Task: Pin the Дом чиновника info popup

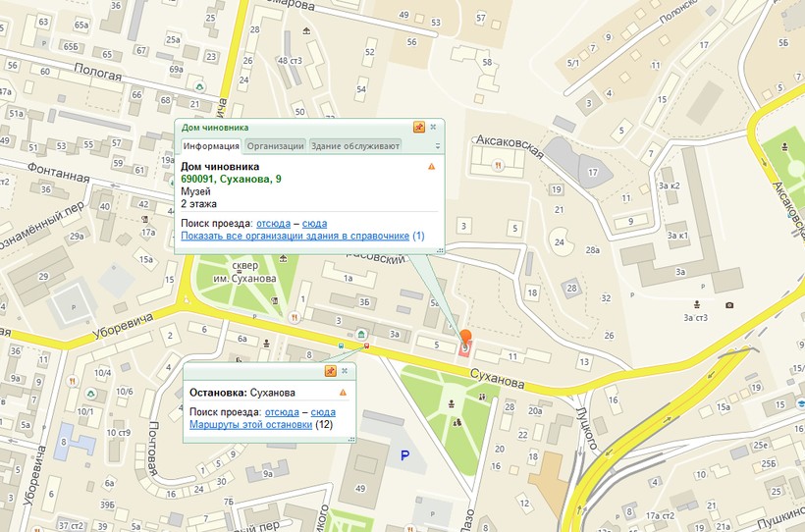Action: [419, 127]
